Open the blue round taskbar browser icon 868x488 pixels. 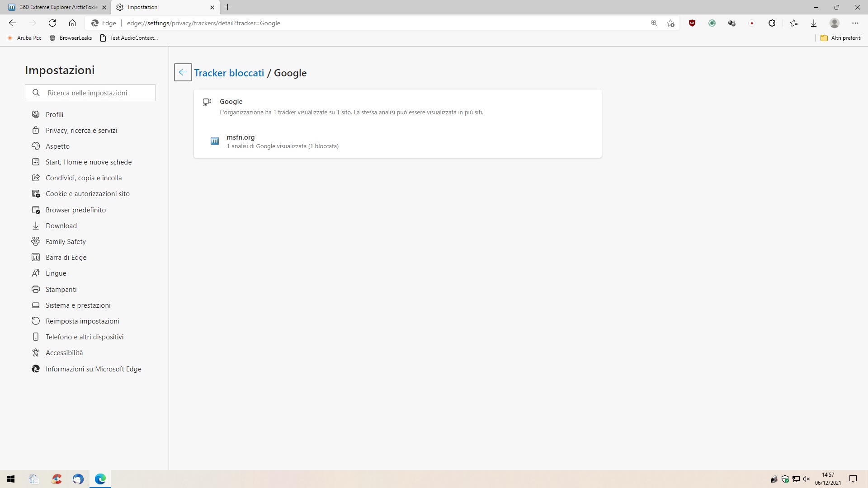tap(78, 479)
